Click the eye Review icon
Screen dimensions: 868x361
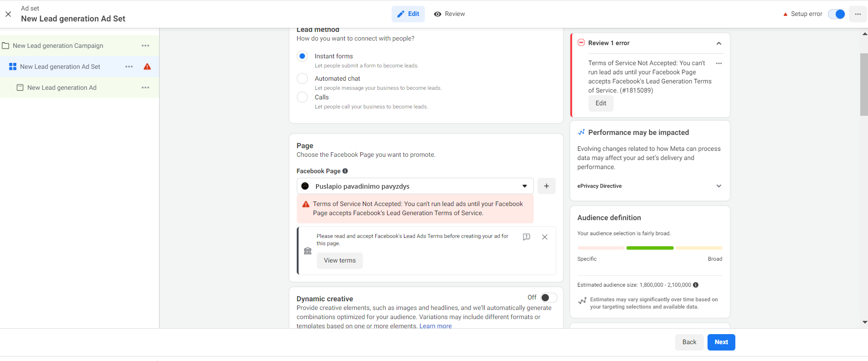coord(438,14)
